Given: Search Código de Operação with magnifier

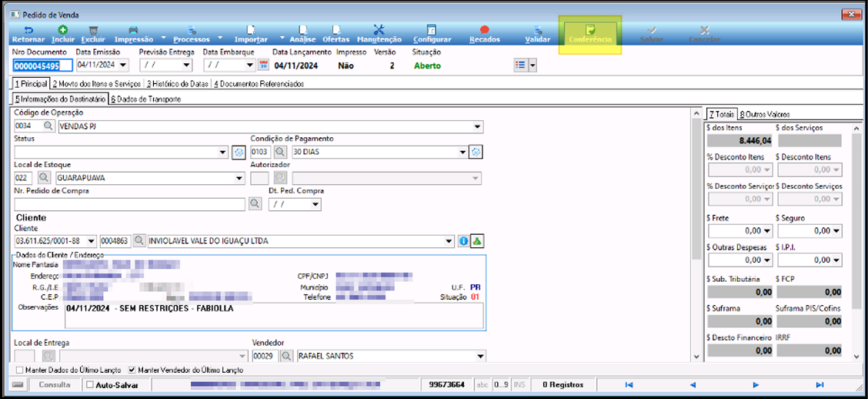Looking at the screenshot, I should [x=48, y=126].
